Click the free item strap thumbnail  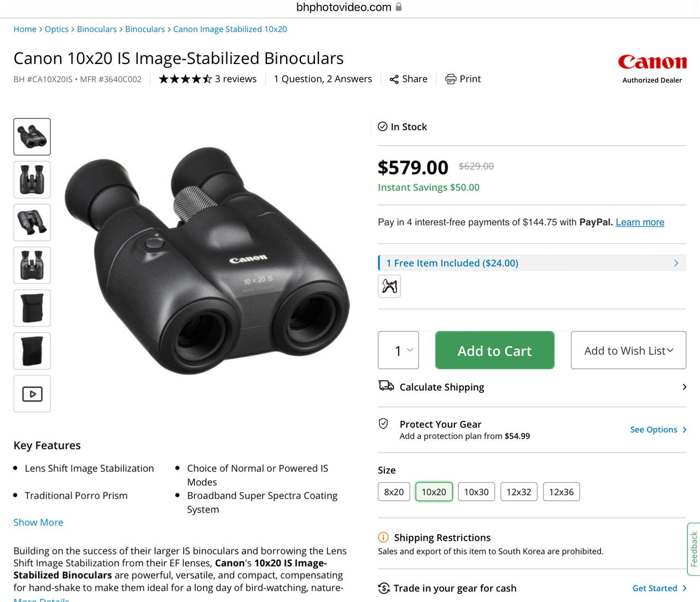coord(389,286)
